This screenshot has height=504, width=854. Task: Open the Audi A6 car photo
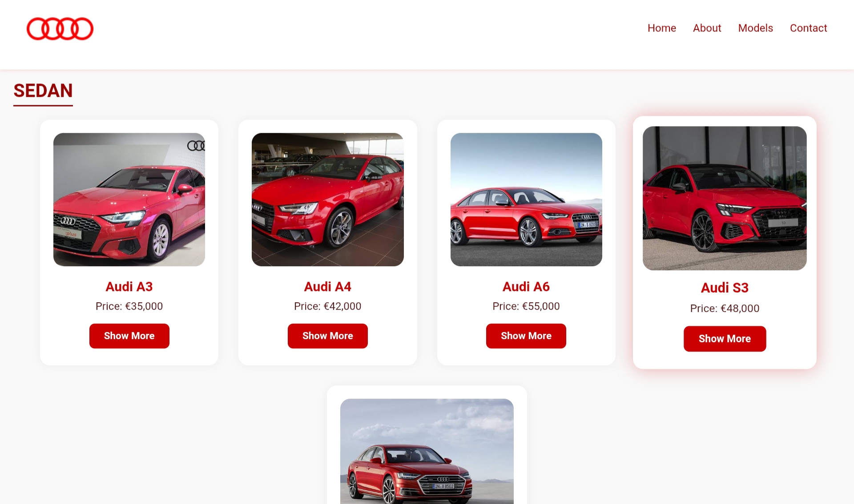[526, 200]
